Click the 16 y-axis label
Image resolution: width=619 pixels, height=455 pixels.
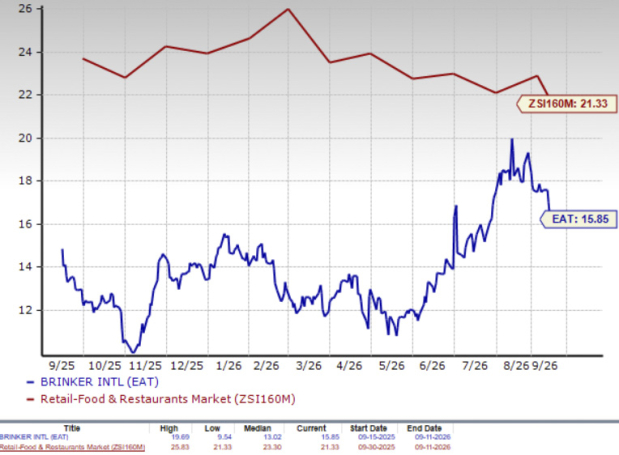coord(25,224)
